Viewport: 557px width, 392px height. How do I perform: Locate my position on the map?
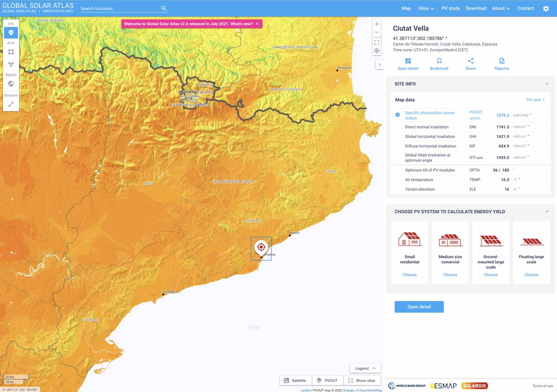[376, 51]
